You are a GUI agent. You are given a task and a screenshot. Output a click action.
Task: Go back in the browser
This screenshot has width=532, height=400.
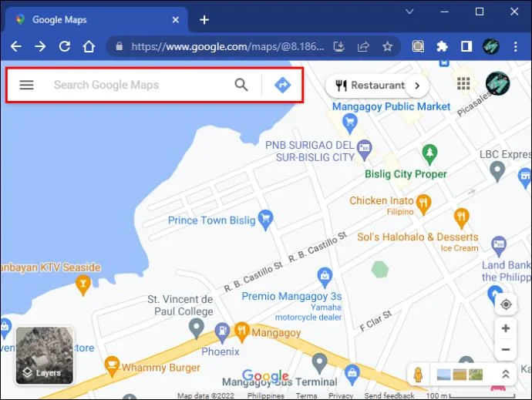coord(16,46)
